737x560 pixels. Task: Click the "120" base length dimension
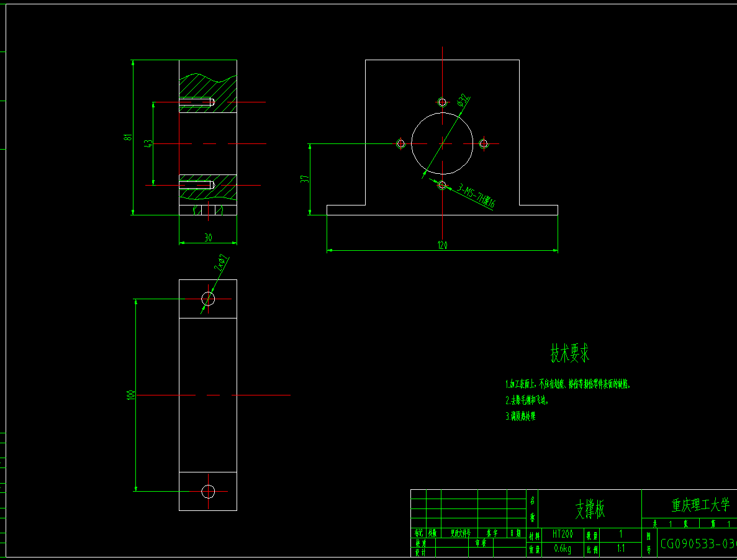(442, 245)
